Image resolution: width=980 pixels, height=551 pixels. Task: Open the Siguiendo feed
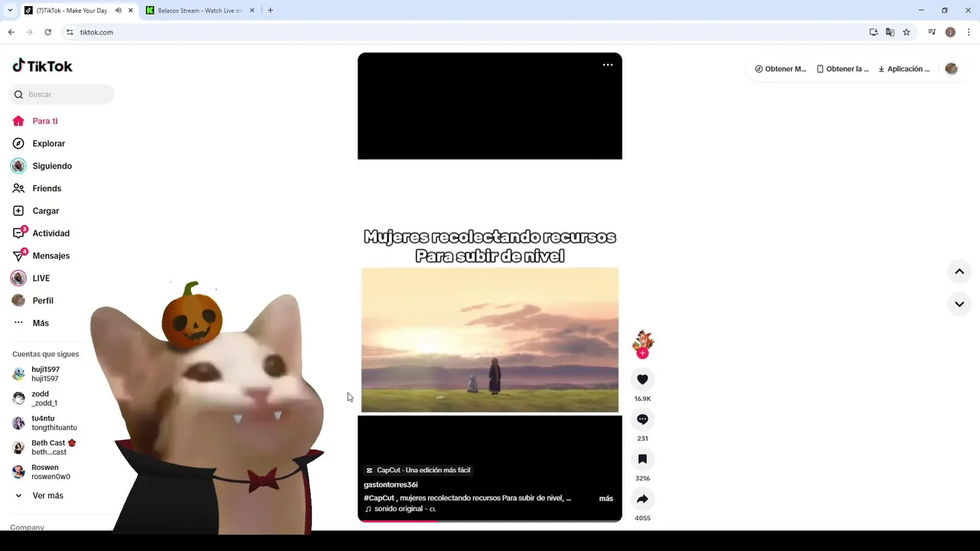click(52, 166)
